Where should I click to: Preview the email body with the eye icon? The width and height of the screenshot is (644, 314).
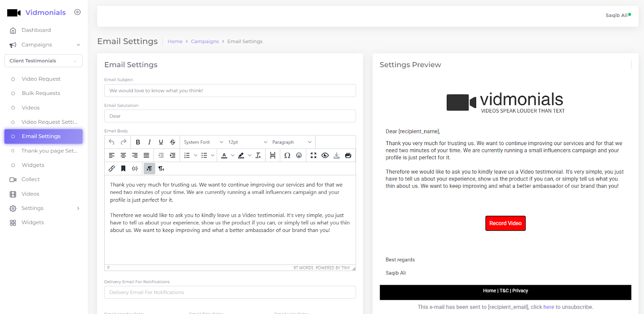pyautogui.click(x=325, y=156)
